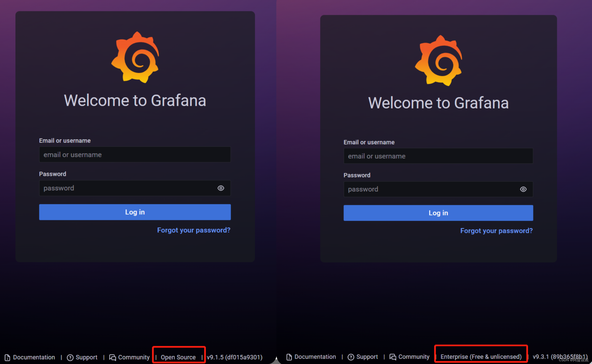Focus the right email or username field
Viewport: 592px width, 364px height.
tap(438, 156)
